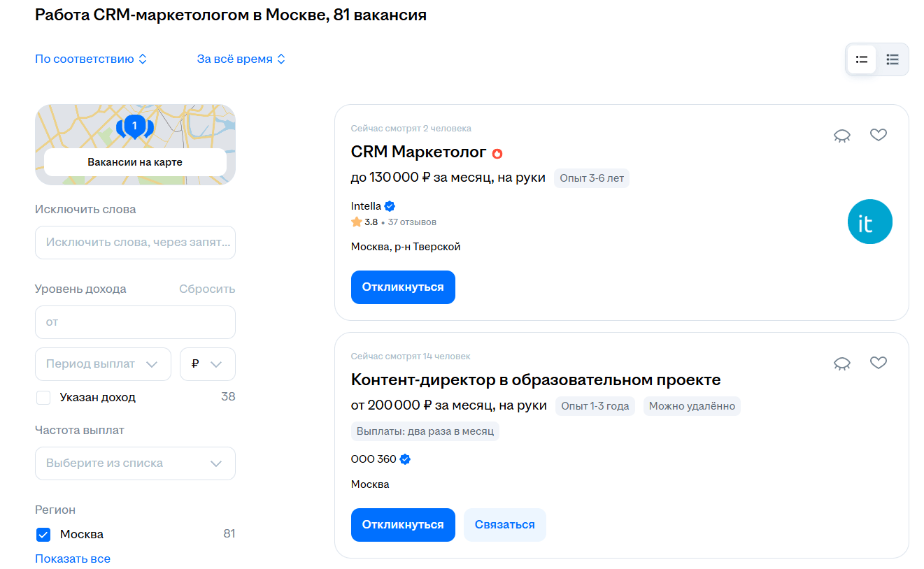The height and width of the screenshot is (569, 924).
Task: Open the ruble currency selector
Action: (207, 364)
